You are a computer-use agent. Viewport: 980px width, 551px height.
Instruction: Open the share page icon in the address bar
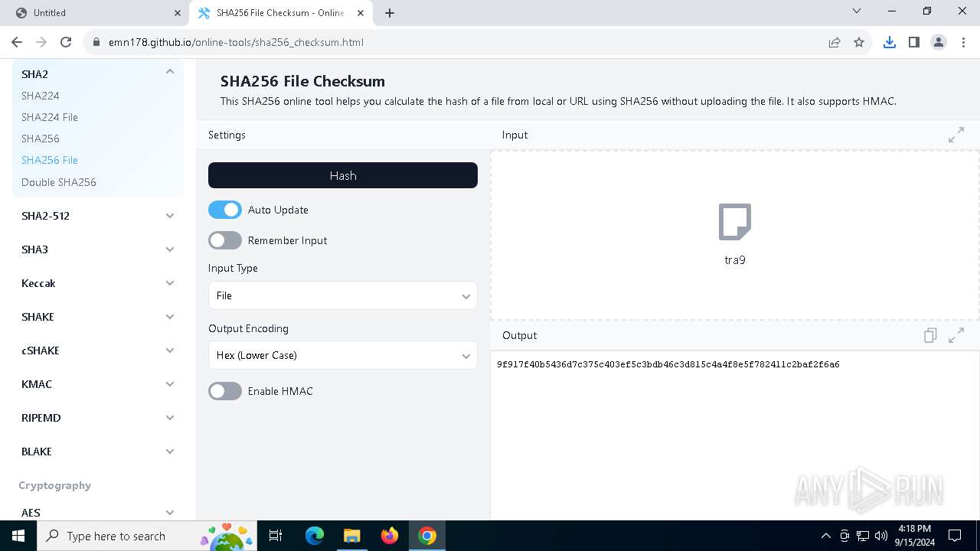coord(835,42)
